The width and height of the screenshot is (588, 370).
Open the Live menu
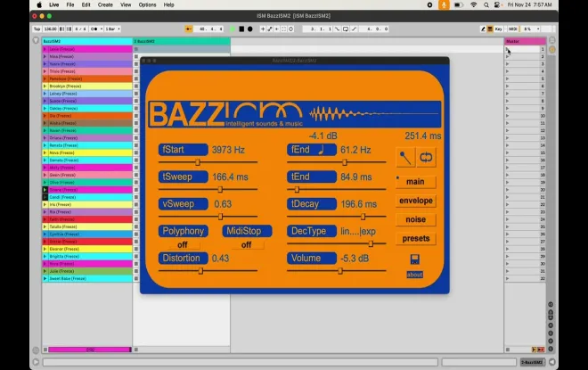point(54,4)
